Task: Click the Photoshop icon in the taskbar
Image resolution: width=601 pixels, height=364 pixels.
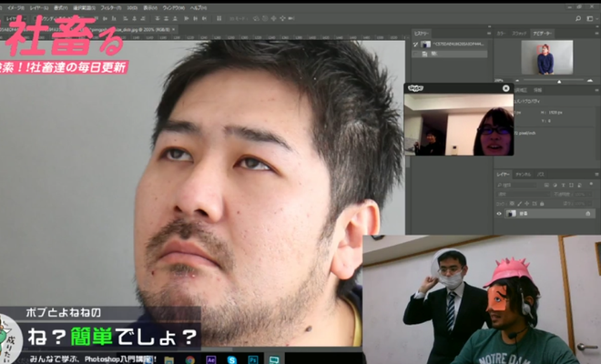Action: [x=252, y=359]
